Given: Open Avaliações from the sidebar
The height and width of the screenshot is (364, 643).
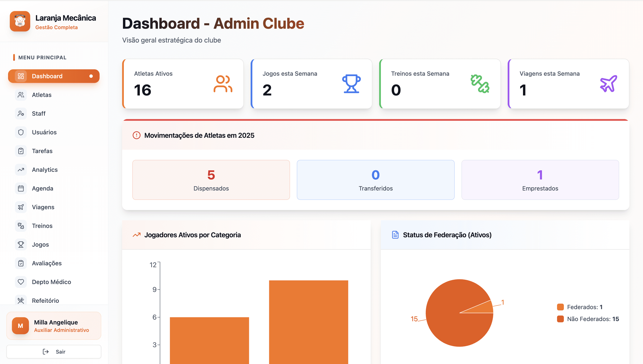Looking at the screenshot, I should pyautogui.click(x=47, y=263).
